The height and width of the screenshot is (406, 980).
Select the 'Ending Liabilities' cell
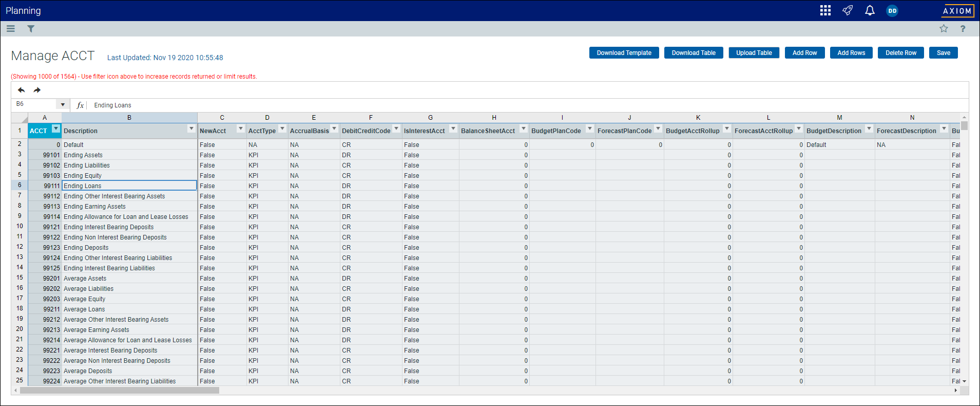(x=129, y=165)
